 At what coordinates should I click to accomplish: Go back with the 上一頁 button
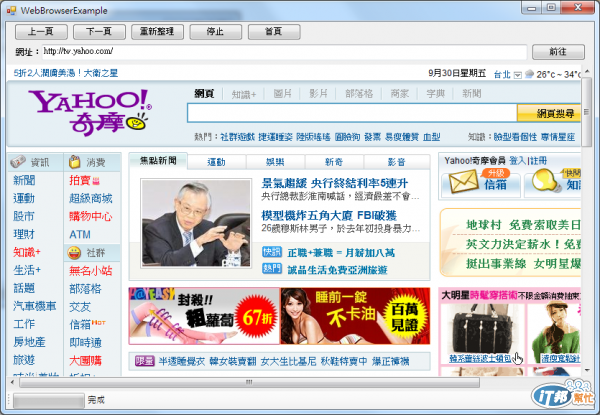pyautogui.click(x=41, y=32)
